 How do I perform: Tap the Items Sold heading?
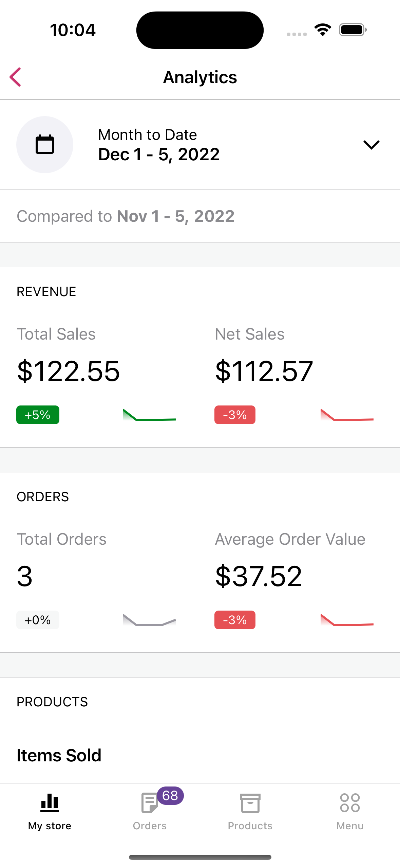[59, 756]
